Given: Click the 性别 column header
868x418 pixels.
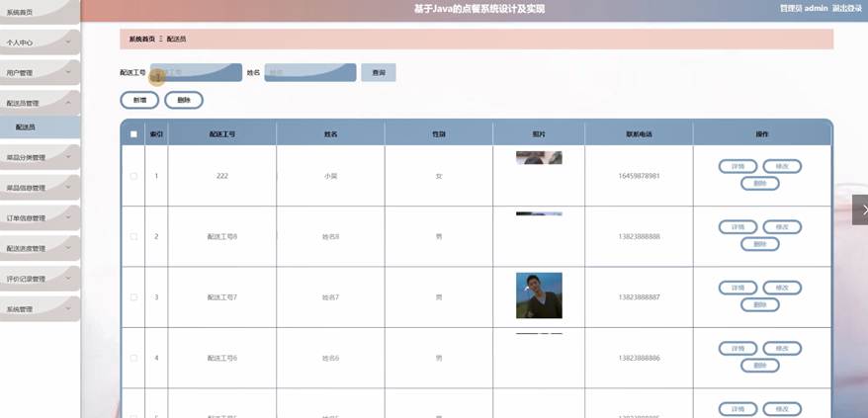Looking at the screenshot, I should pos(439,134).
